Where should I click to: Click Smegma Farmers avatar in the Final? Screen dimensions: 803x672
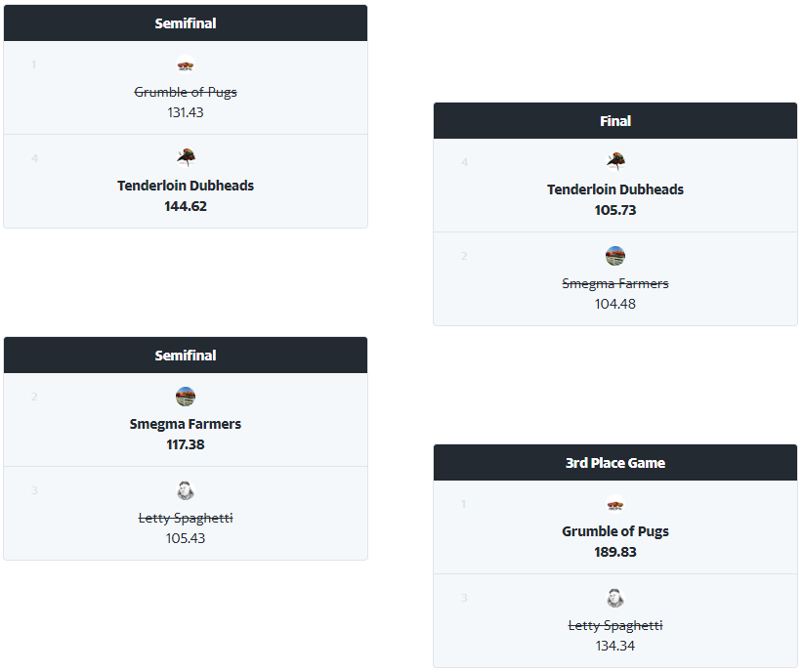point(615,256)
